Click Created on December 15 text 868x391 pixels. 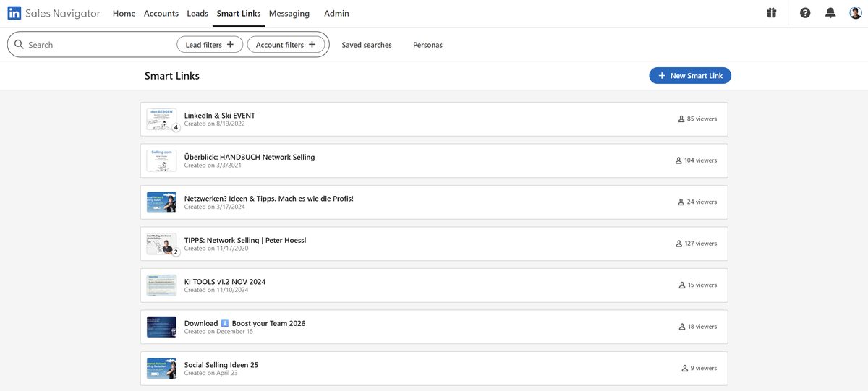219,332
